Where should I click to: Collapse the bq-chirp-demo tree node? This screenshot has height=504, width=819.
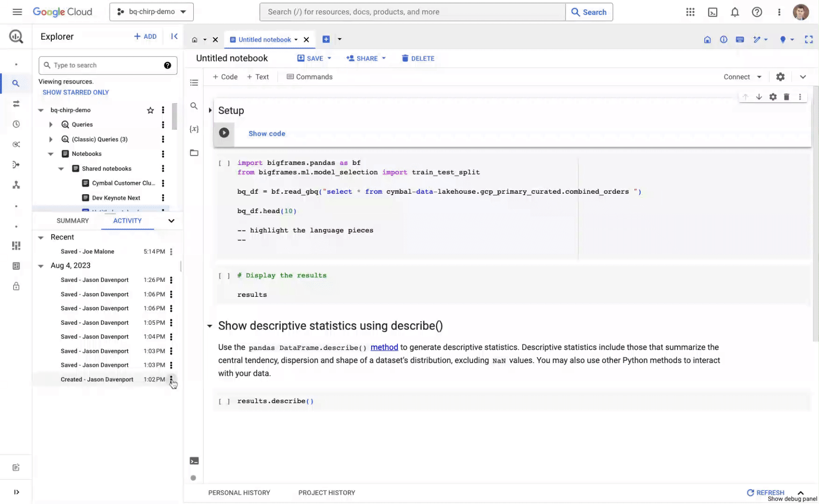click(x=41, y=111)
